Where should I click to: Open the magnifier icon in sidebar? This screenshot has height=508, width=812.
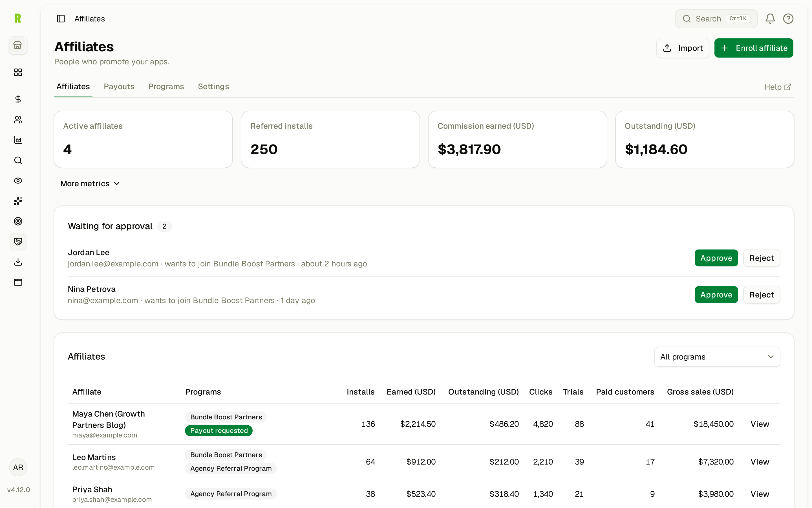(18, 160)
